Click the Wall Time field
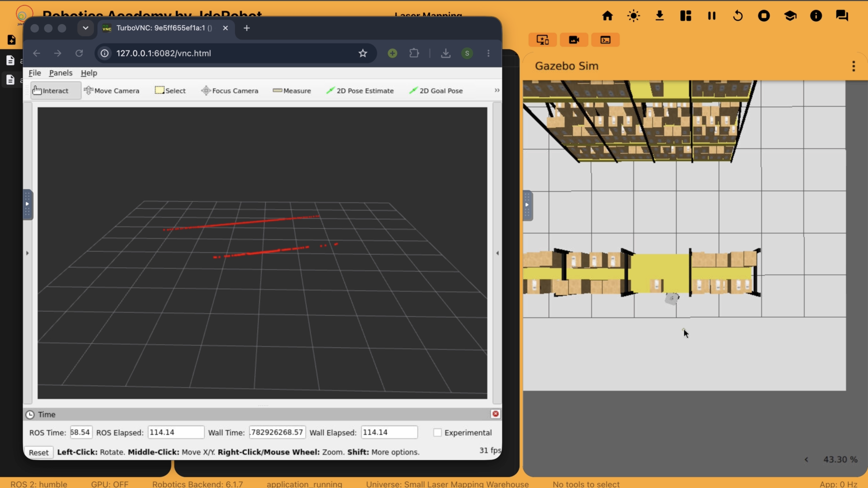This screenshot has width=868, height=488. tap(277, 433)
